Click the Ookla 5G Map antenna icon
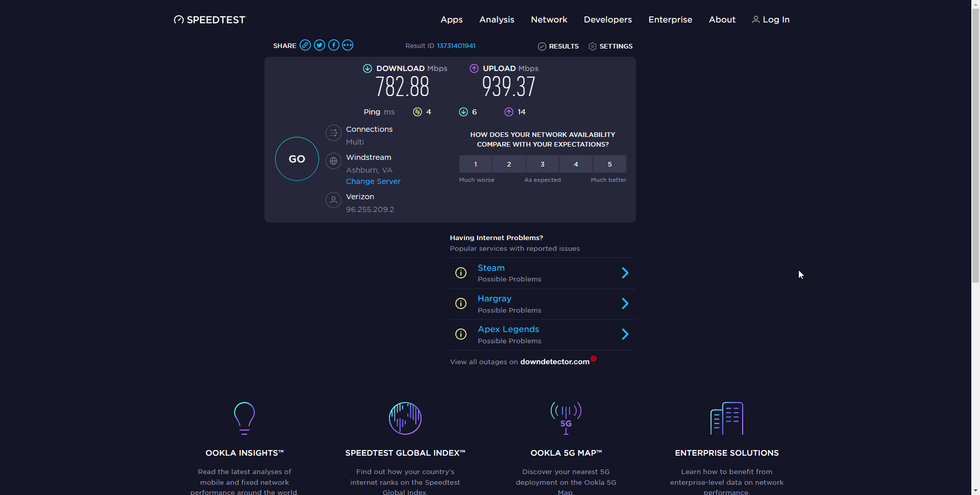Screen dimensions: 980x495 (566, 418)
